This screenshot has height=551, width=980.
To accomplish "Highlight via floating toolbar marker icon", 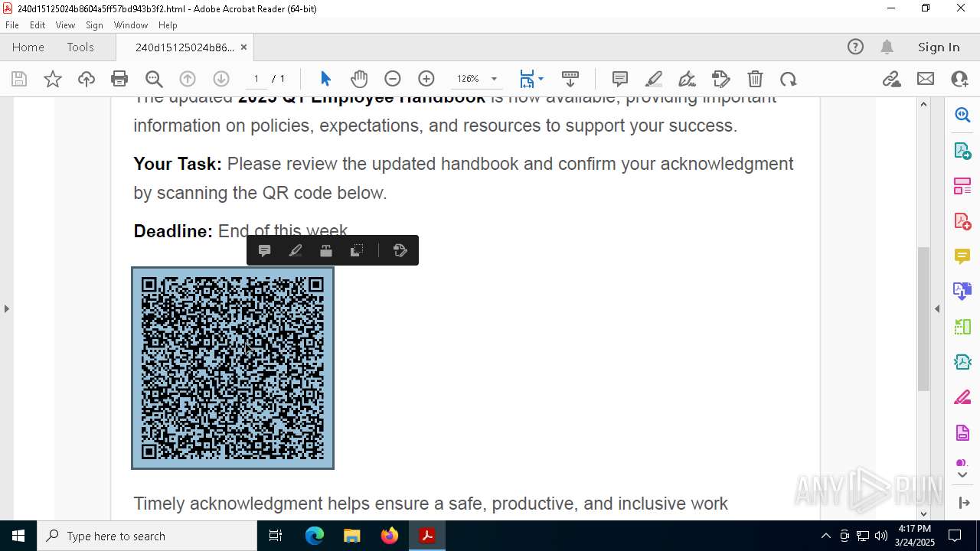I will pyautogui.click(x=296, y=250).
